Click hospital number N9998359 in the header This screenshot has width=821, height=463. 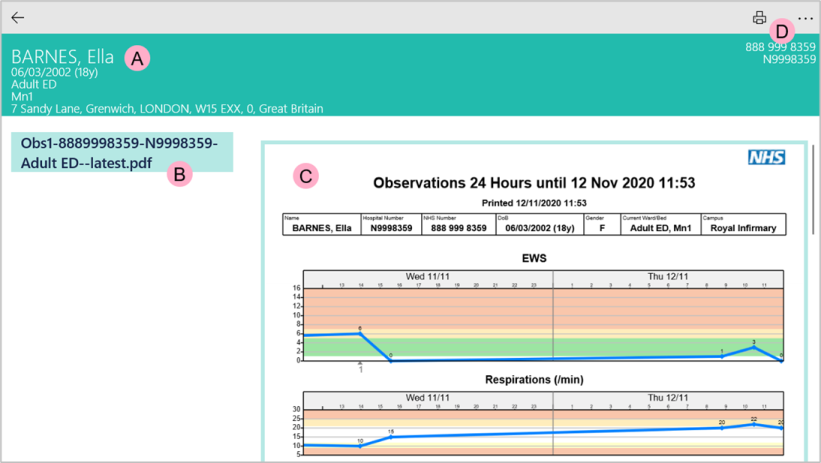click(789, 60)
